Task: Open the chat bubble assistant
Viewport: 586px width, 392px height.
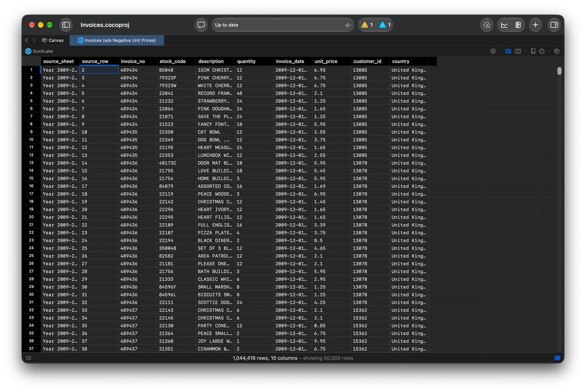Action: coord(201,25)
